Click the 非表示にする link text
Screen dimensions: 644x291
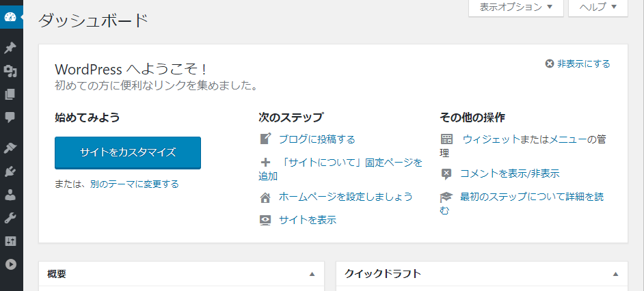584,64
